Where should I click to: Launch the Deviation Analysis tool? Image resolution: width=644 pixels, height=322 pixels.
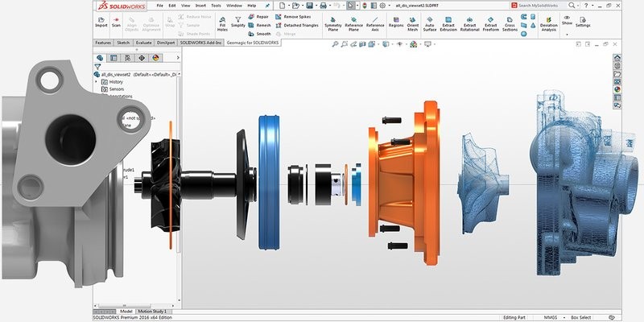tap(548, 21)
